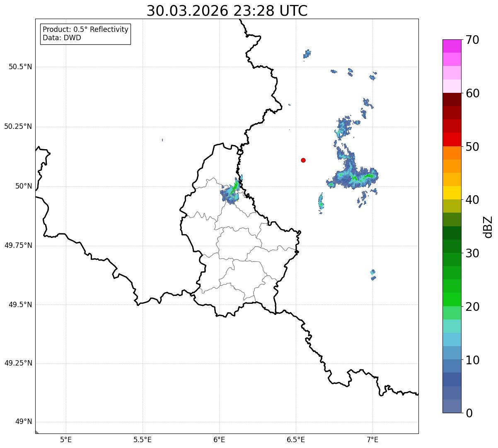Viewport: 498px width, 448px height.
Task: Click the 50°N latitude label
Action: point(24,186)
